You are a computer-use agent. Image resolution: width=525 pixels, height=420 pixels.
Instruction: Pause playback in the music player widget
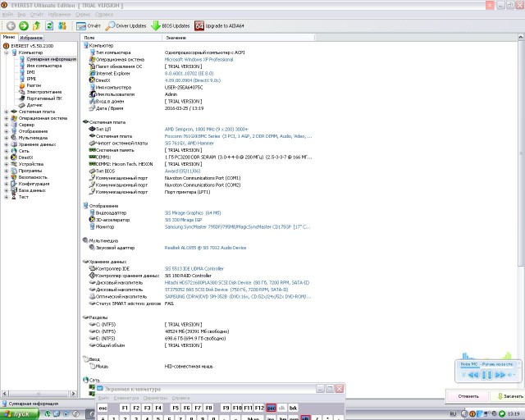486,374
